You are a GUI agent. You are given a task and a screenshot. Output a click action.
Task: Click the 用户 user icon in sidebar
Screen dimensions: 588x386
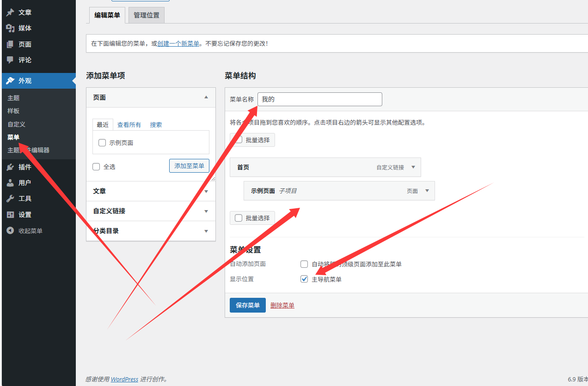click(10, 183)
